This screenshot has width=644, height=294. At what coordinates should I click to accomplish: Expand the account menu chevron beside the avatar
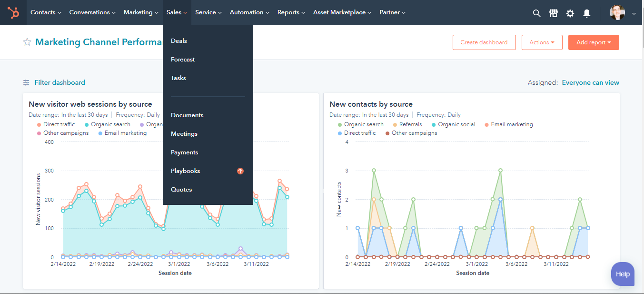pyautogui.click(x=634, y=14)
